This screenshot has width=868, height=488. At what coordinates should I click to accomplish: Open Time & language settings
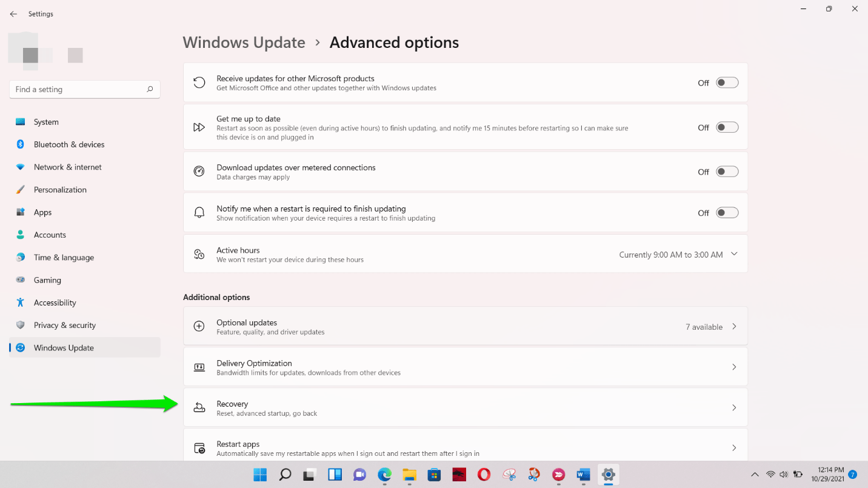[64, 257]
